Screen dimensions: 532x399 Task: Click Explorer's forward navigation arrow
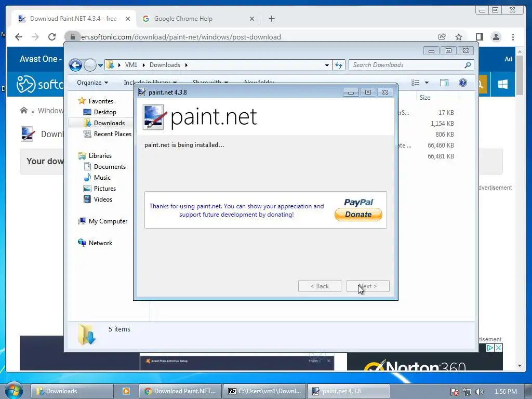[90, 65]
